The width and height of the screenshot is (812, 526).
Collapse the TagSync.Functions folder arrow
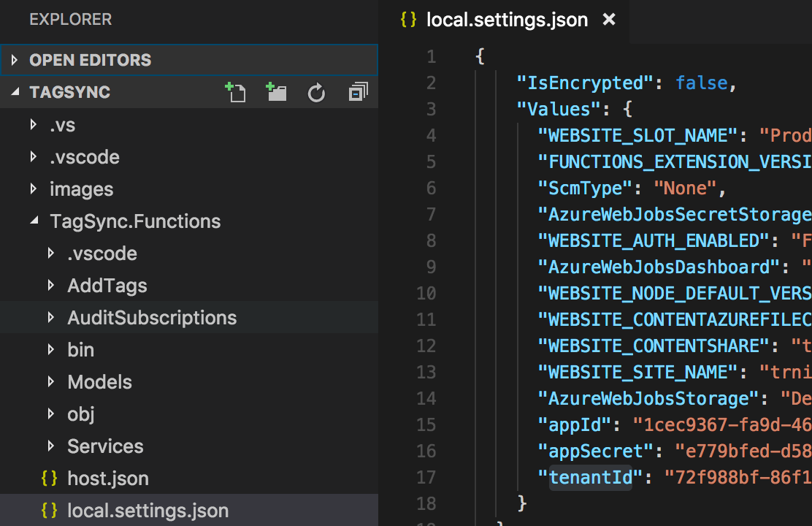pyautogui.click(x=34, y=220)
